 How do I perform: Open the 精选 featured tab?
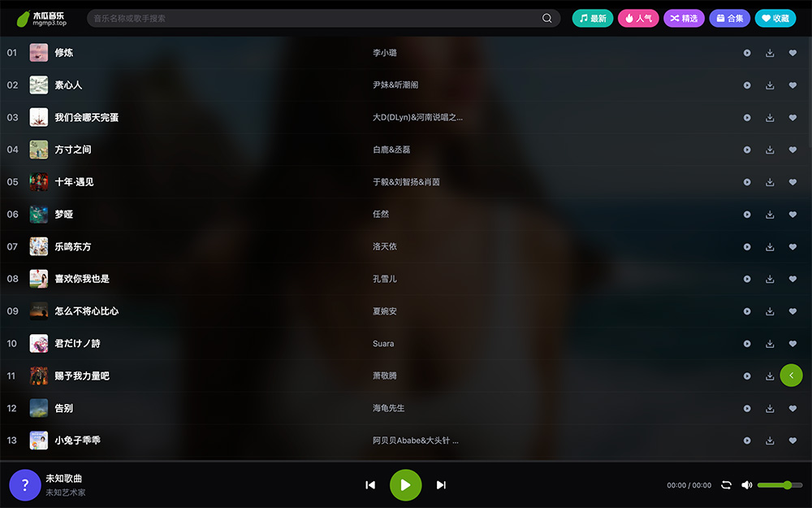click(684, 18)
